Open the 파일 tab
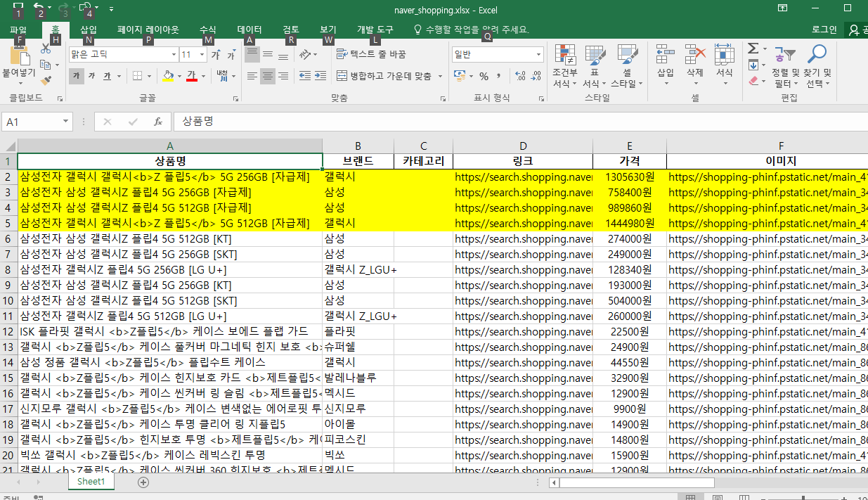This screenshot has width=868, height=500. pyautogui.click(x=18, y=30)
